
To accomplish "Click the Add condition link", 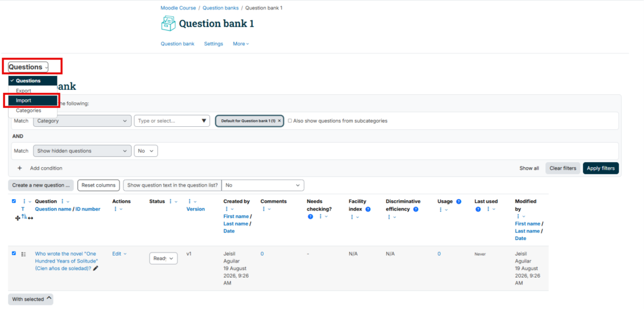I will (46, 168).
